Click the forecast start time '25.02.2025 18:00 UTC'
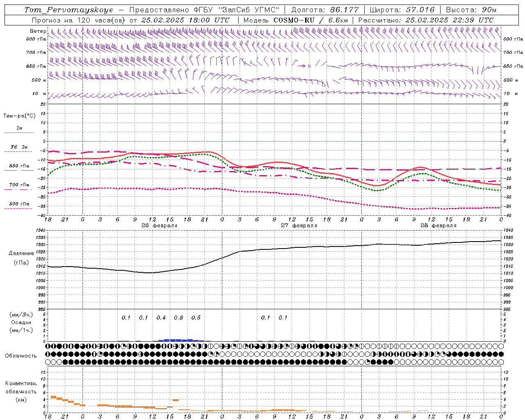This screenshot has height=420, width=525. [x=185, y=20]
